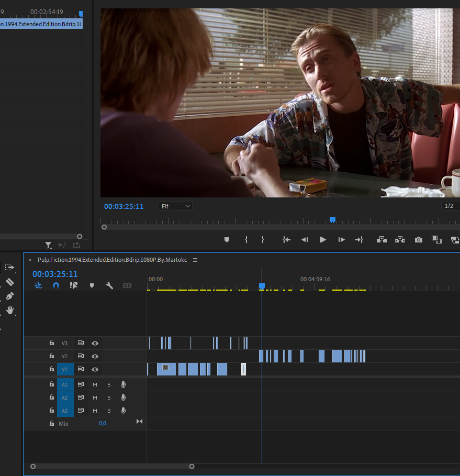Toggle the captions track CC button
This screenshot has width=460, height=476.
[x=127, y=285]
